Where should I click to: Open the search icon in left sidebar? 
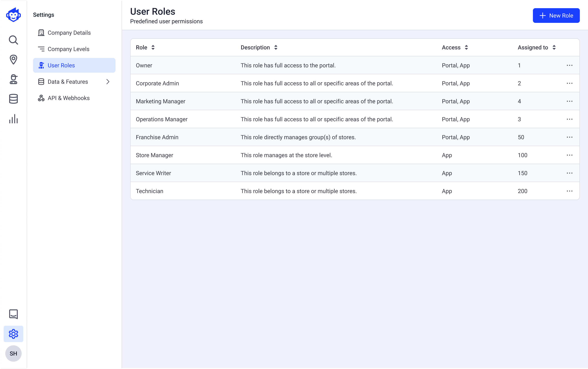[x=13, y=40]
